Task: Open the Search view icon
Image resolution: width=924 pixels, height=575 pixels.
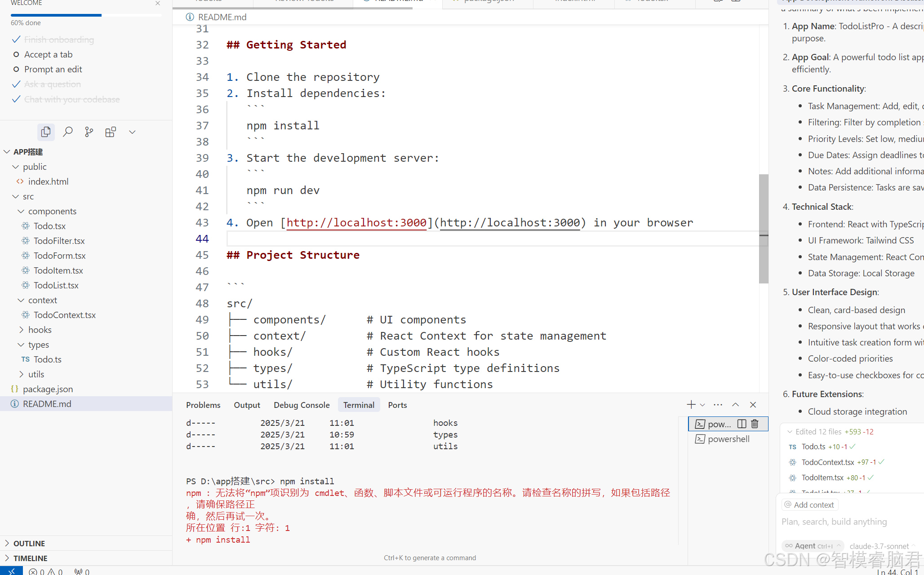Action: point(67,132)
